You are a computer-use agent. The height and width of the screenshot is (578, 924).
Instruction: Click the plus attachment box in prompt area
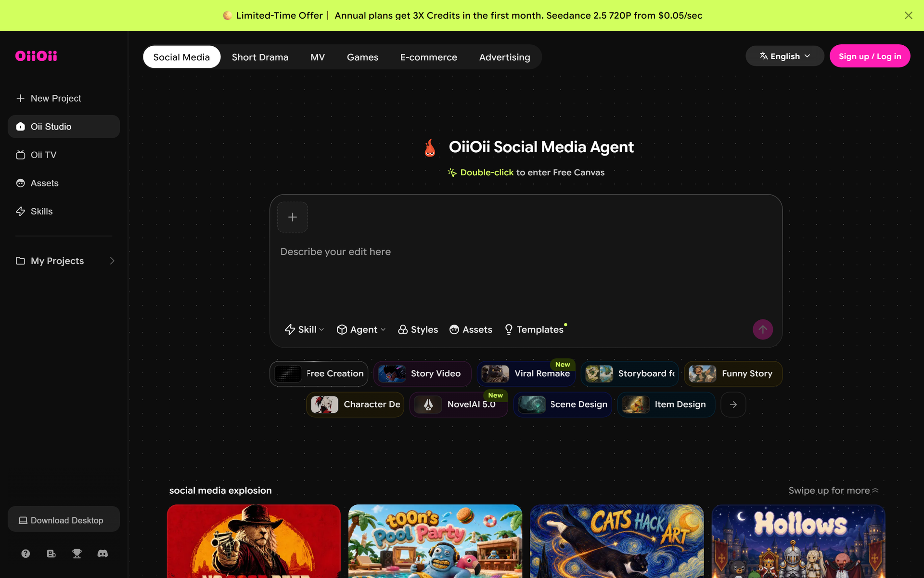click(293, 217)
